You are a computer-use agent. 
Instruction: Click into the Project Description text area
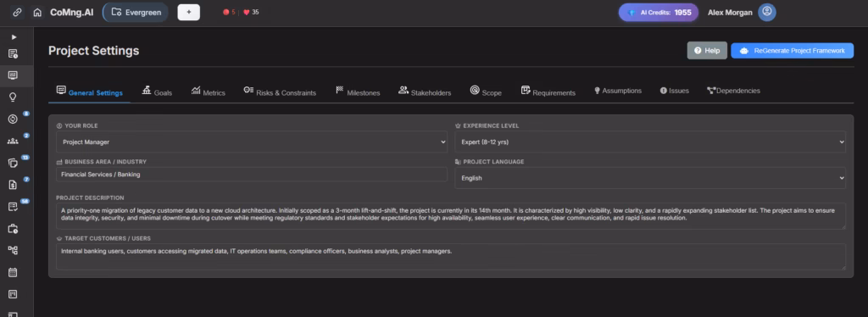click(x=451, y=216)
